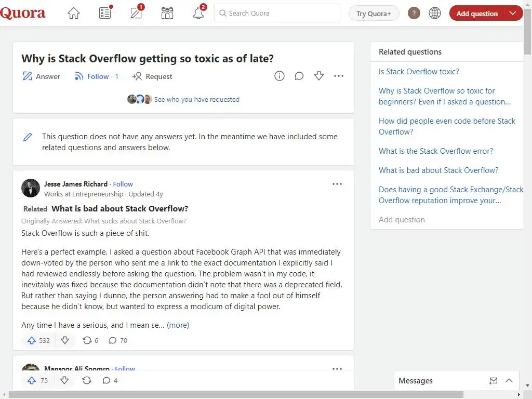Downvote the main question

click(x=319, y=76)
